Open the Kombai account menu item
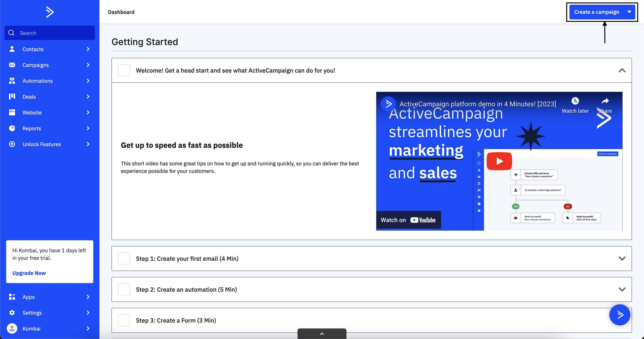 pos(50,328)
